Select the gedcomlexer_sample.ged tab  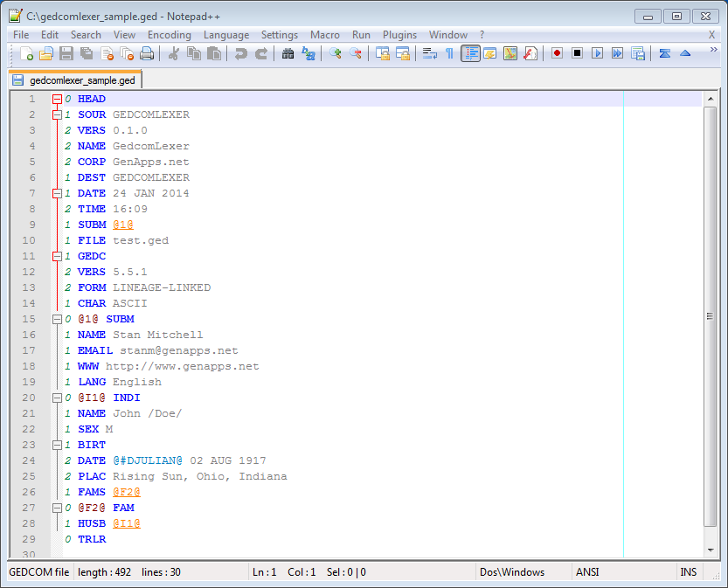click(x=76, y=80)
